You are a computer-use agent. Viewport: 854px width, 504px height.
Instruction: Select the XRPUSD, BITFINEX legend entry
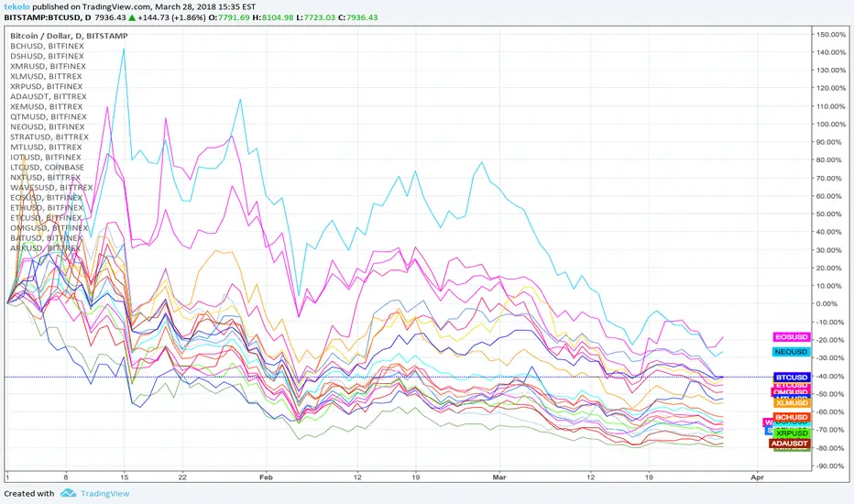point(47,86)
